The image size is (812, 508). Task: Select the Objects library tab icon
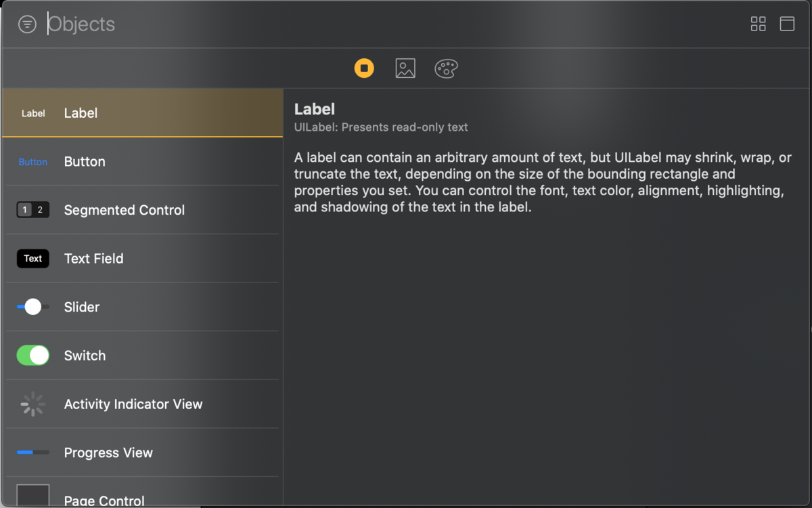click(x=364, y=68)
